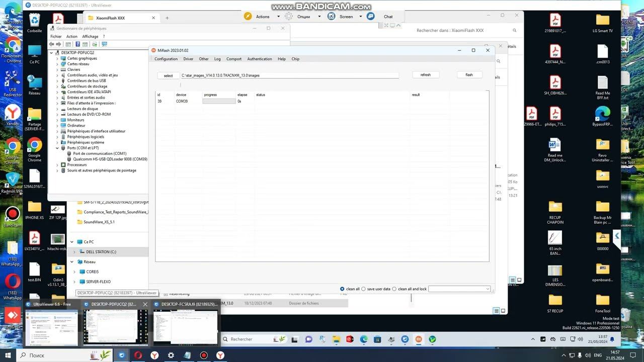
Task: Click the back arrow in Device Manager toolbar
Action: tap(51, 44)
